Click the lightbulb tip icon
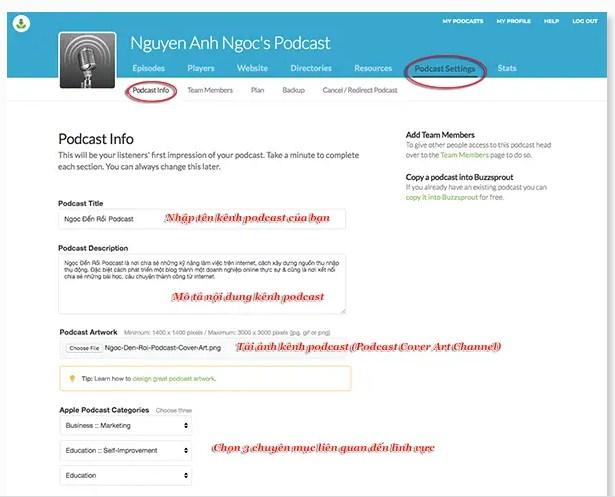 pyautogui.click(x=72, y=378)
